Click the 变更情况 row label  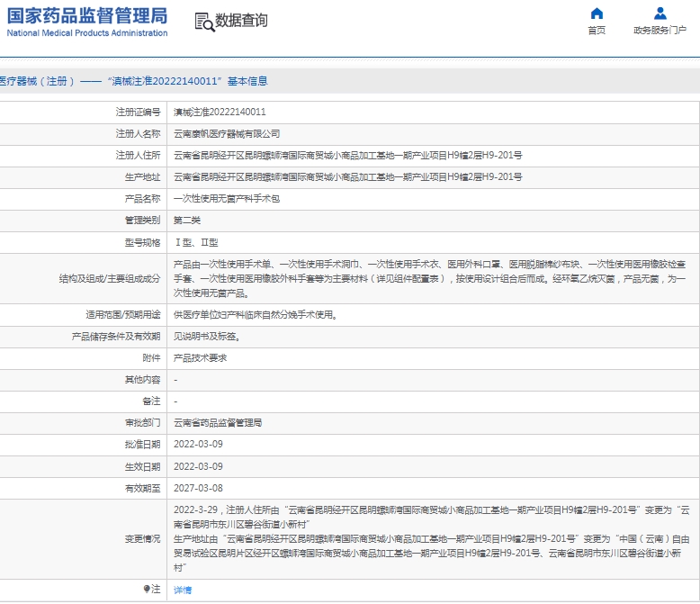(142, 539)
